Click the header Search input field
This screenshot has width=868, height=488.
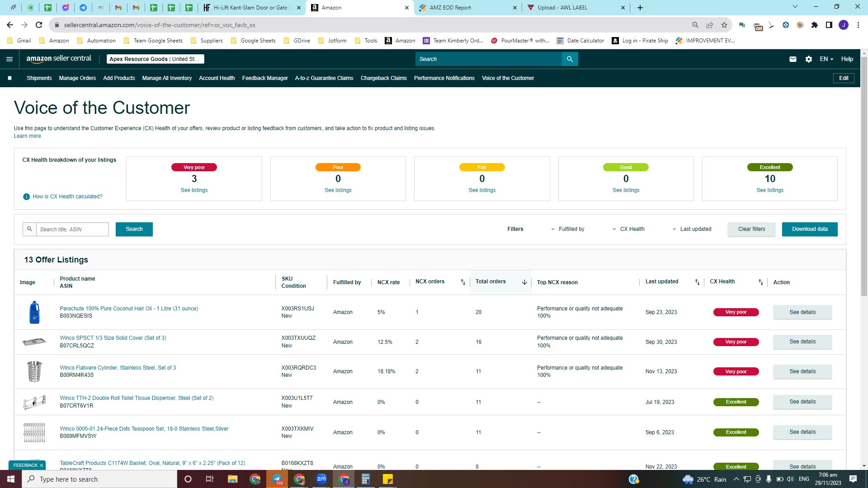tap(489, 59)
